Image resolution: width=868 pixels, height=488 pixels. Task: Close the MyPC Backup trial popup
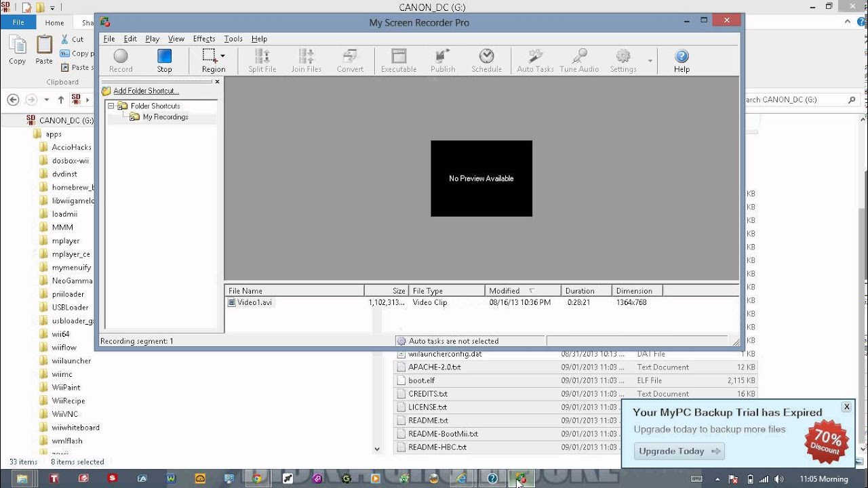[846, 407]
